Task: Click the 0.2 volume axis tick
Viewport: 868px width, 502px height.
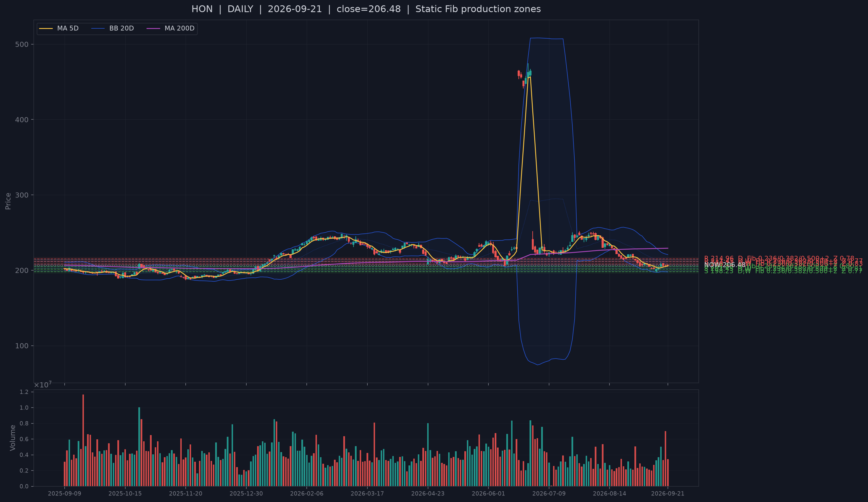Action: (24, 471)
